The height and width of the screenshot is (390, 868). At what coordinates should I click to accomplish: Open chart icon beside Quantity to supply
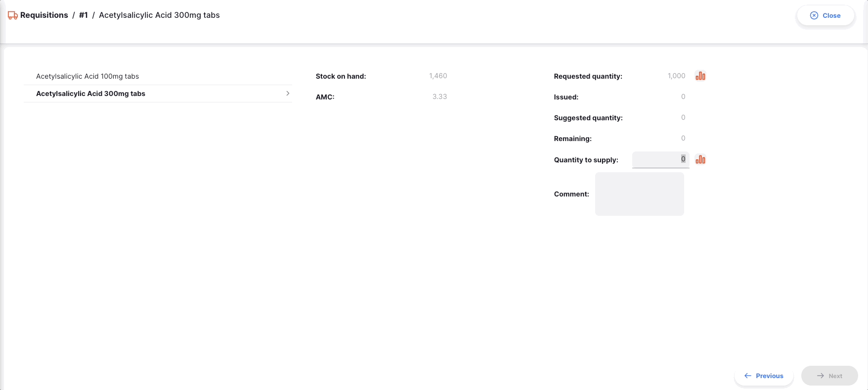click(700, 159)
